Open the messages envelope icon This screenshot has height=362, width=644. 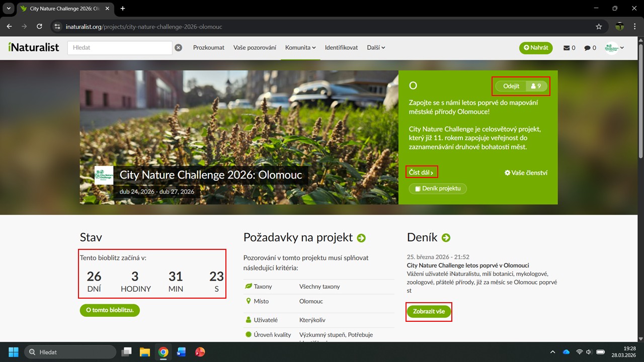(x=569, y=48)
